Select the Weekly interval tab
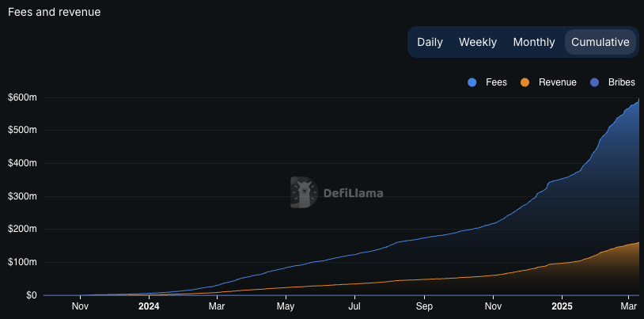Screen dimensions: 644x319 pos(478,42)
